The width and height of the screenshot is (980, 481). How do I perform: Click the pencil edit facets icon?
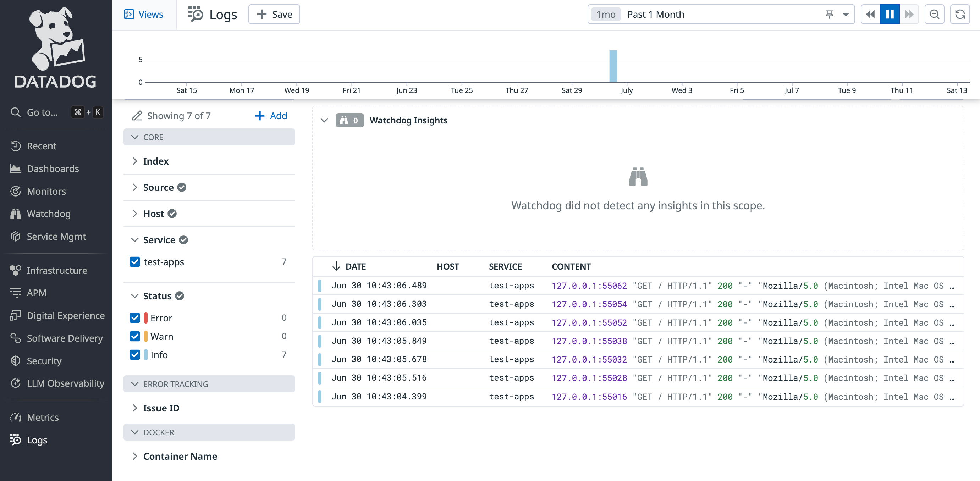137,116
